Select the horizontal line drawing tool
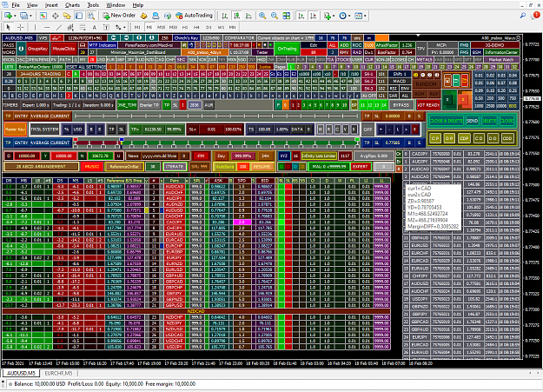 click(x=47, y=27)
